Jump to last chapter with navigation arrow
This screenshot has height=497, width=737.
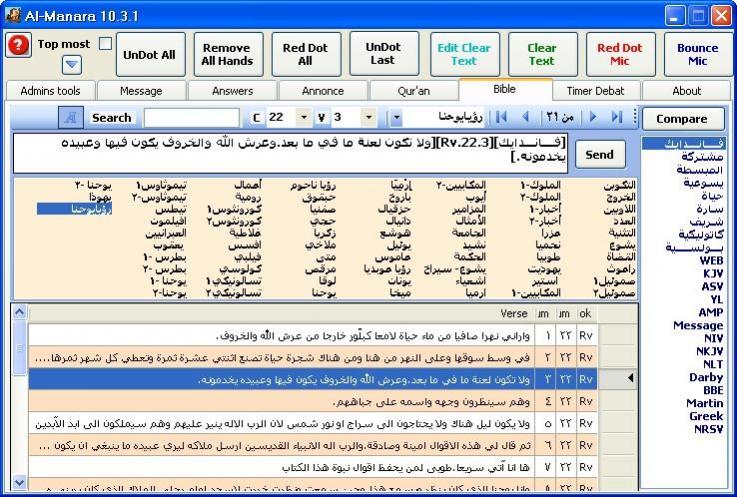coord(617,117)
